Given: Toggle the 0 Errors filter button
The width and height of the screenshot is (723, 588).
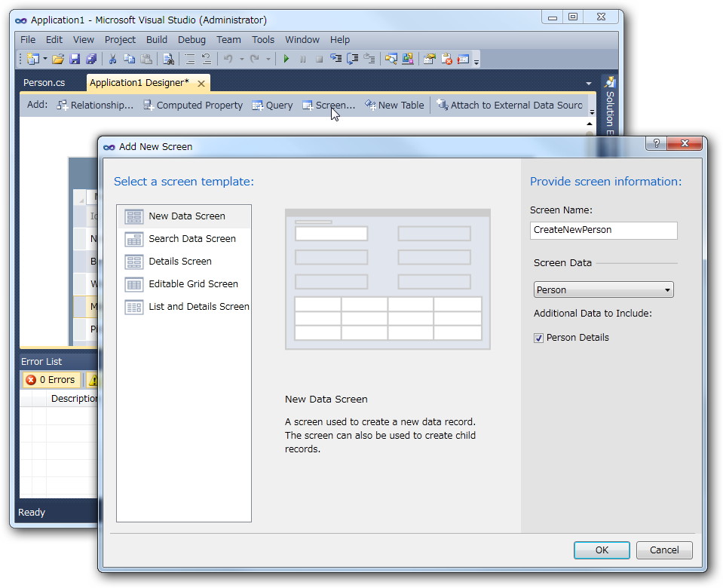Looking at the screenshot, I should 51,379.
